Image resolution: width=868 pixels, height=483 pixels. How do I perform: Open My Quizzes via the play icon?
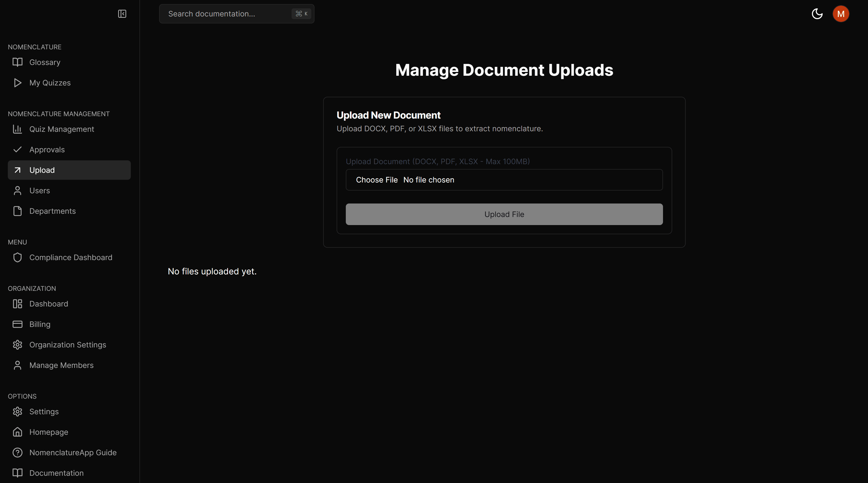[18, 82]
